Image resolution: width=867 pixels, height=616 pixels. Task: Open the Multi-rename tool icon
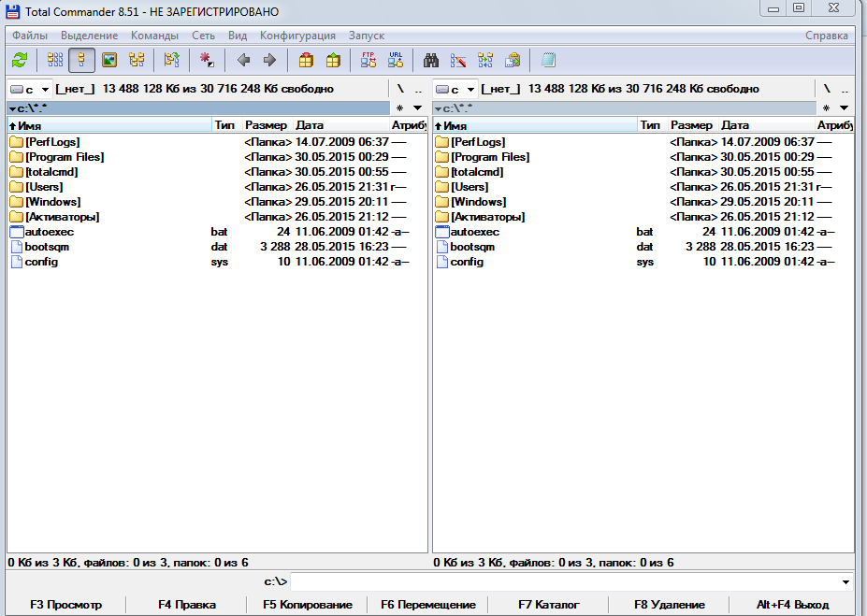[x=458, y=60]
